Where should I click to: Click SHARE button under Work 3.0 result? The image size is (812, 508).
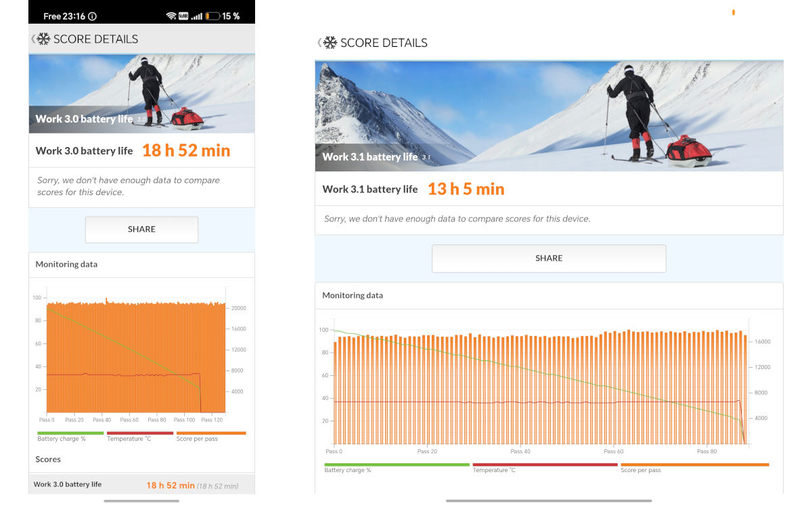[x=141, y=230]
